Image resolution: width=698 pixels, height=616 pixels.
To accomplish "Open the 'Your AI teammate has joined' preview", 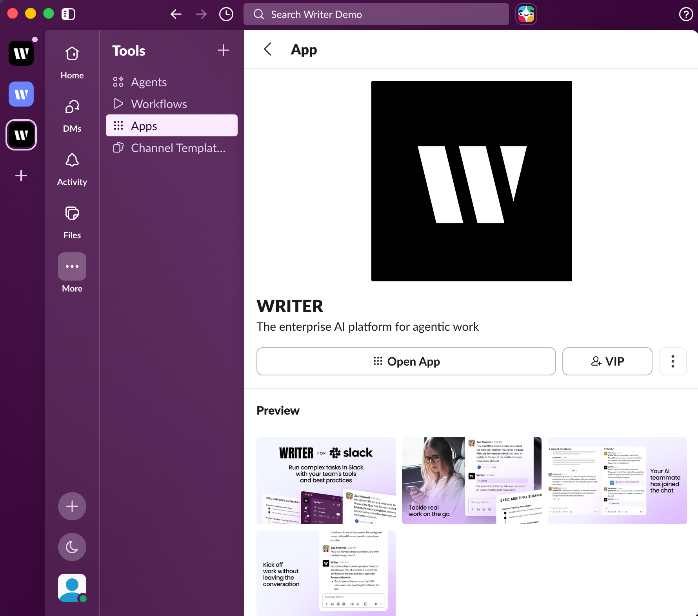I will (617, 481).
